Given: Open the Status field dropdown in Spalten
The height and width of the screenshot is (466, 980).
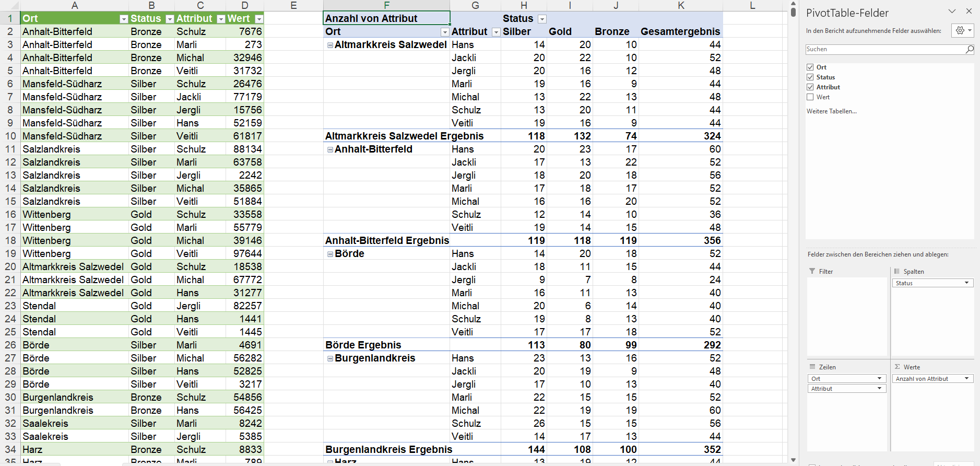Looking at the screenshot, I should (x=966, y=283).
